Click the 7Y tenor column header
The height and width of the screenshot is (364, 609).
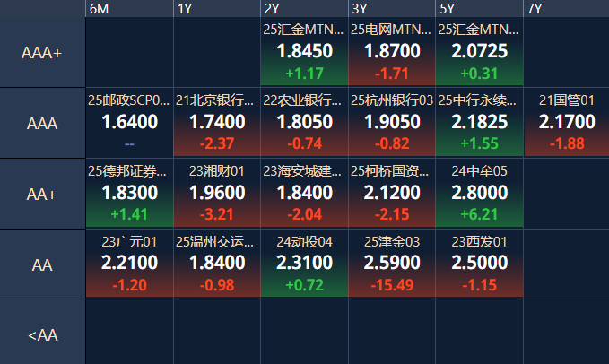coord(535,9)
